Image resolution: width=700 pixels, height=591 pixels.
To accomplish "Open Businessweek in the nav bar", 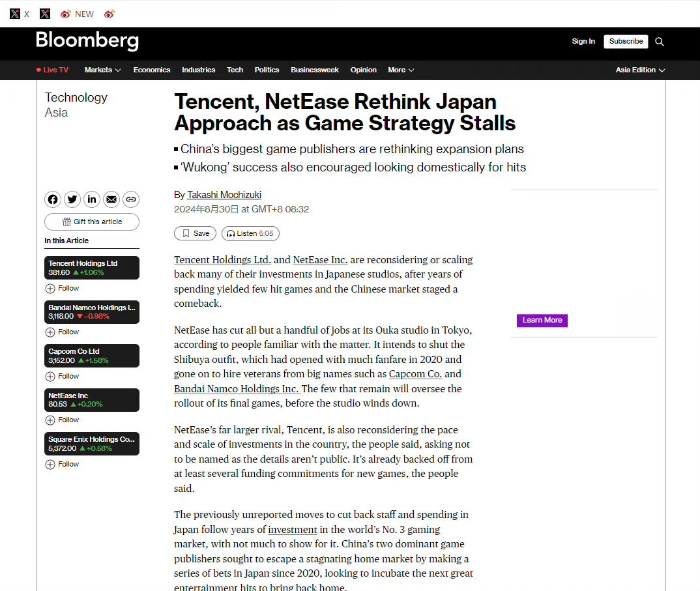I will coord(315,70).
